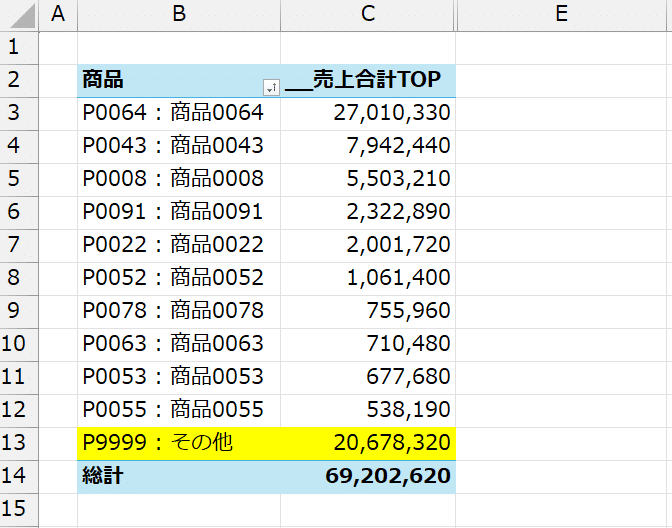Select value 7,942,440
Viewport: 672px width, 528px height.
[x=368, y=147]
